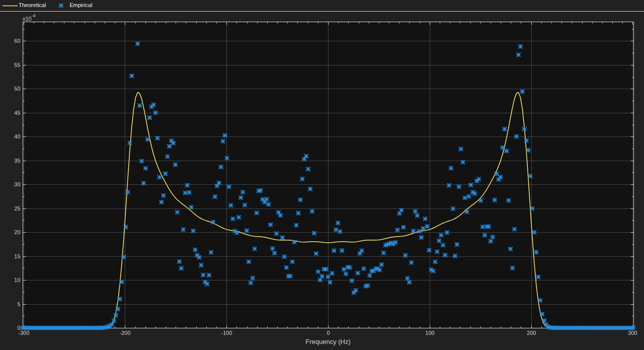The height and width of the screenshot is (350, 644).
Task: Click the y-axis tick label 45
Action: tap(17, 113)
